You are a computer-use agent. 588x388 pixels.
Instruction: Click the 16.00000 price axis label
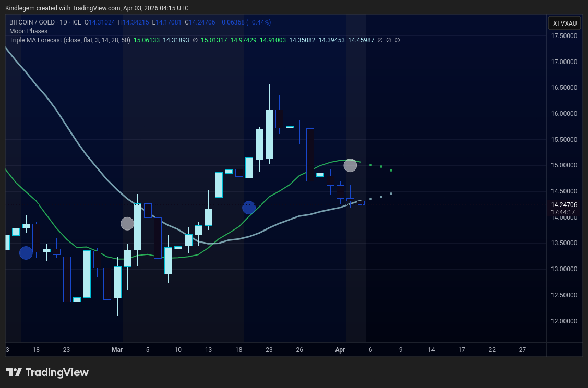pos(564,114)
